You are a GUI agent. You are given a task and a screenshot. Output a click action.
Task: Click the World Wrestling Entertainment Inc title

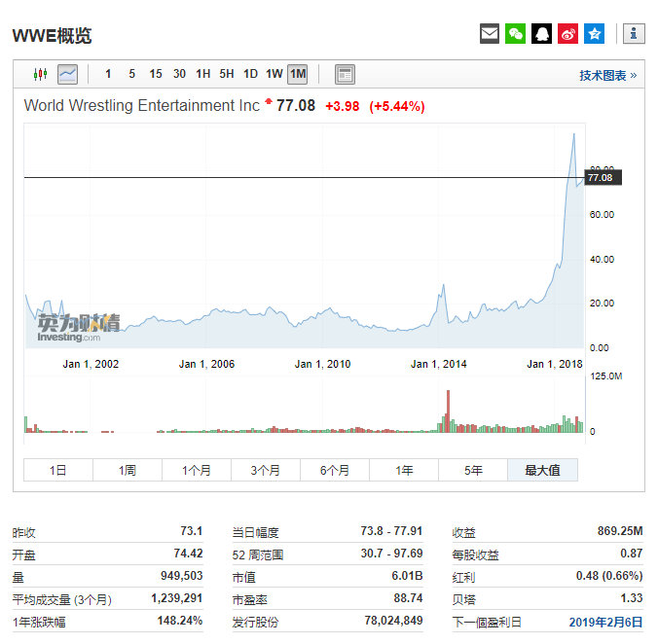click(x=142, y=105)
